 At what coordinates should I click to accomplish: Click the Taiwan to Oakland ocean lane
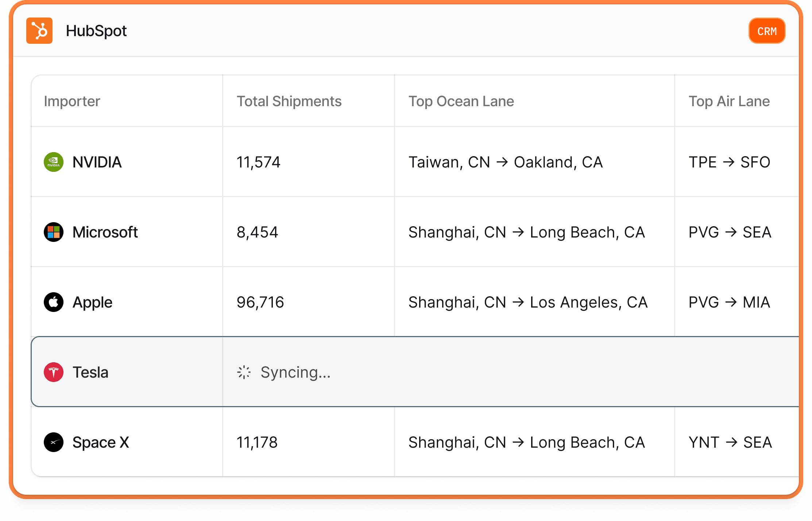point(505,162)
